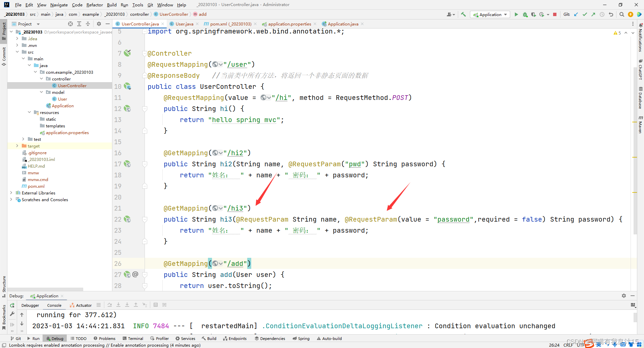This screenshot has height=348, width=644.
Task: Toggle the Terminal tool window
Action: [x=133, y=339]
